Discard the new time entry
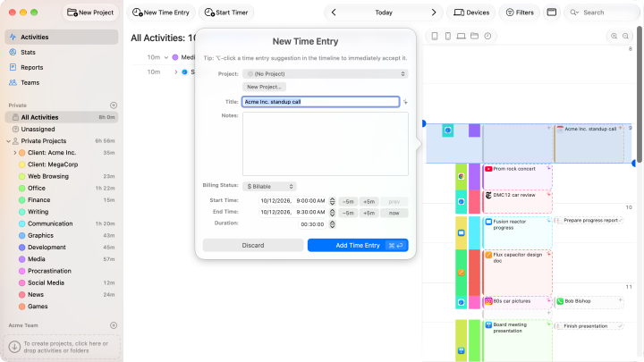The image size is (644, 362). click(253, 245)
